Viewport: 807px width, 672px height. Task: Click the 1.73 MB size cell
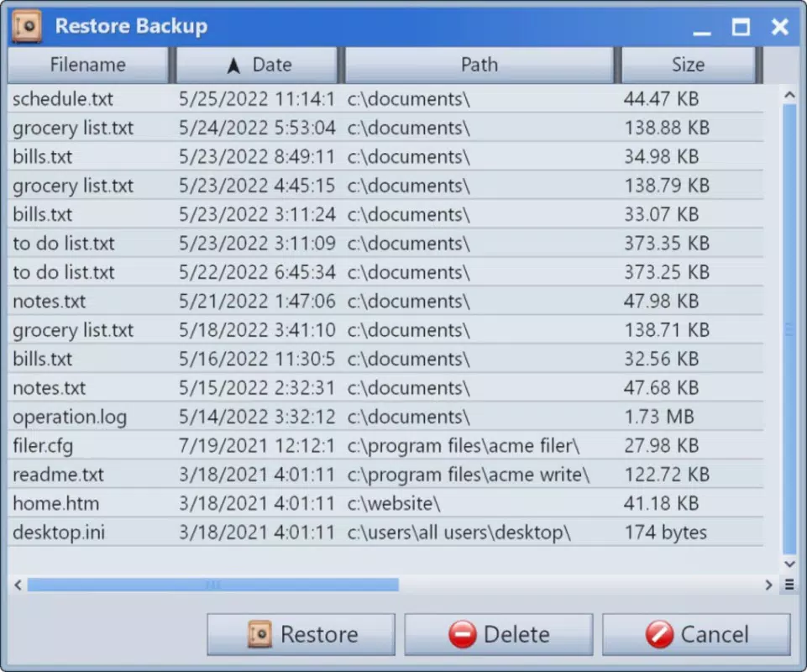(x=658, y=417)
